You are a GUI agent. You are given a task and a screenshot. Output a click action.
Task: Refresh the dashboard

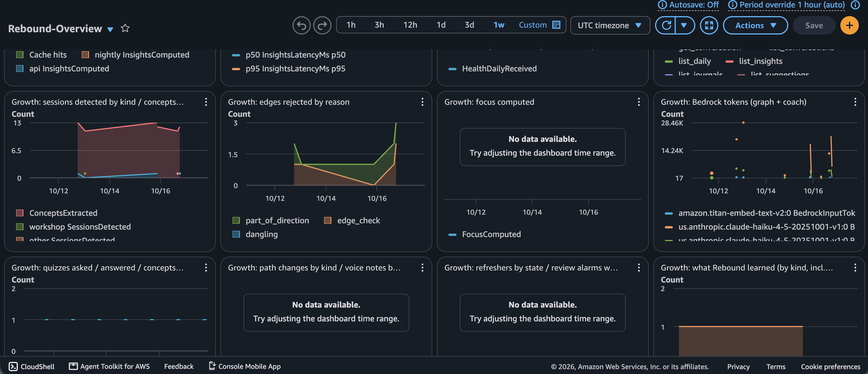(x=666, y=26)
